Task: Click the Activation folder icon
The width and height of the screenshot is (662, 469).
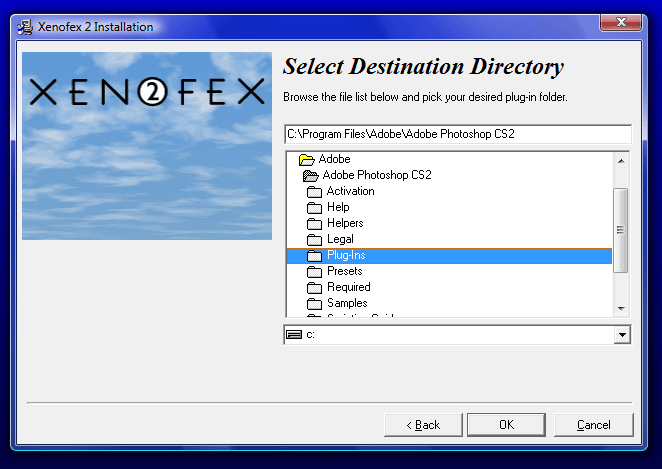Action: pyautogui.click(x=314, y=192)
